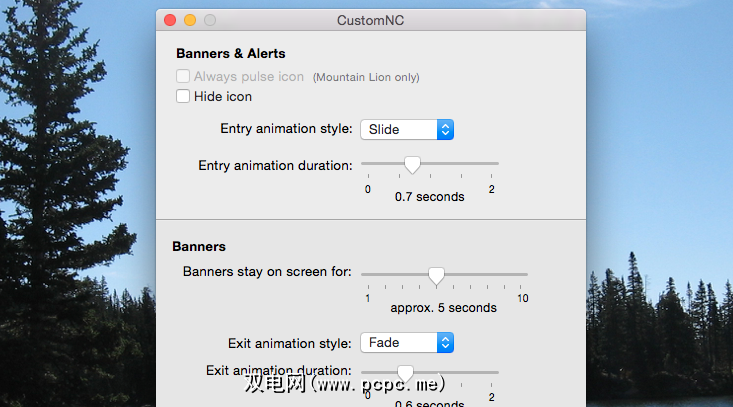The image size is (733, 407).
Task: Click the Banners stay on screen slider knob
Action: [436, 274]
